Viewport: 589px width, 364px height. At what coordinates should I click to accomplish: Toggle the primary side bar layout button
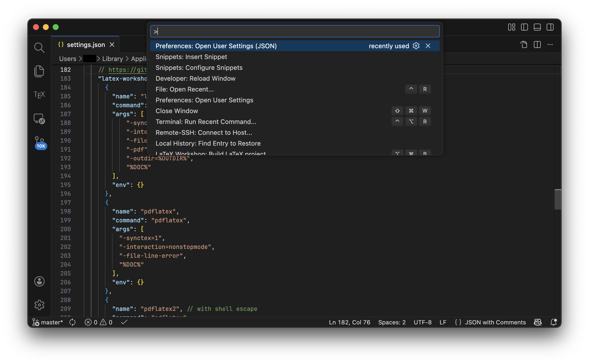(524, 27)
